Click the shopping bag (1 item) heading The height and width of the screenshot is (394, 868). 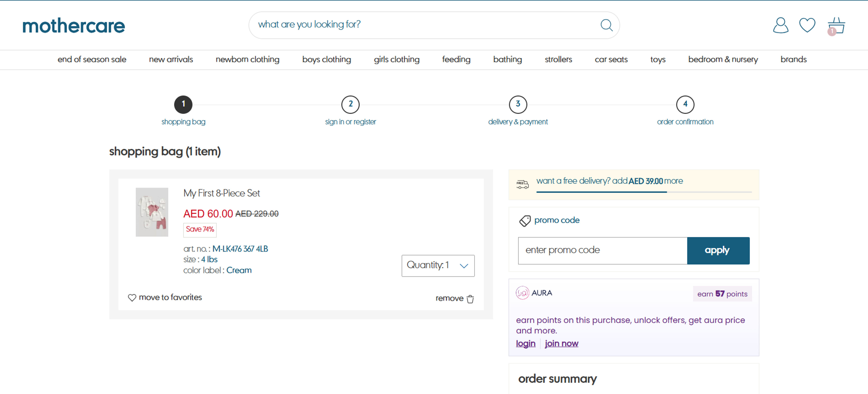tap(165, 152)
